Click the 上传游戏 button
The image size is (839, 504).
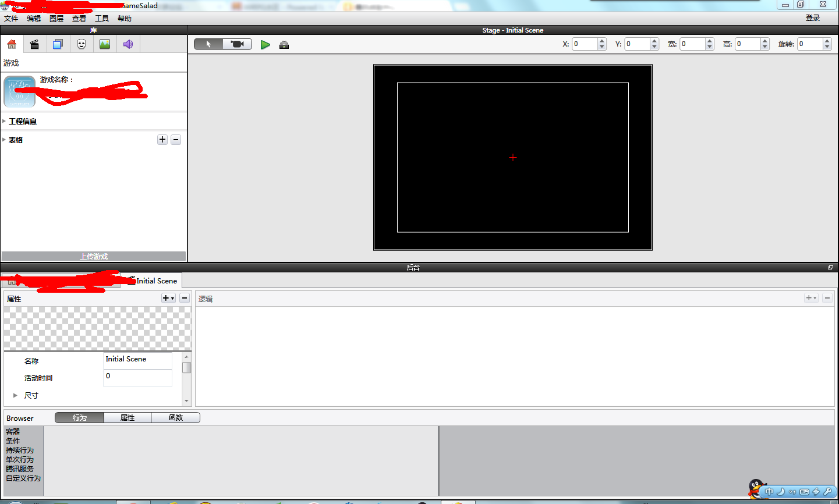click(x=94, y=256)
